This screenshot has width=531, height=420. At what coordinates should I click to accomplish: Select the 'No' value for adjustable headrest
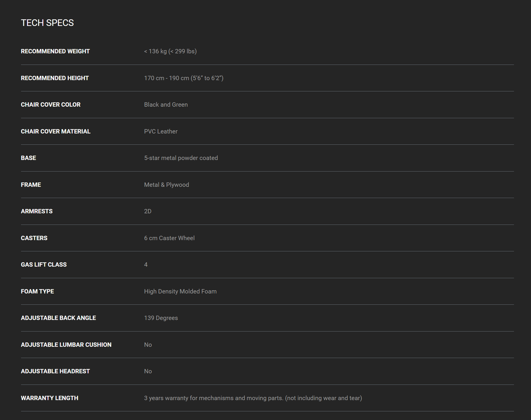click(148, 371)
